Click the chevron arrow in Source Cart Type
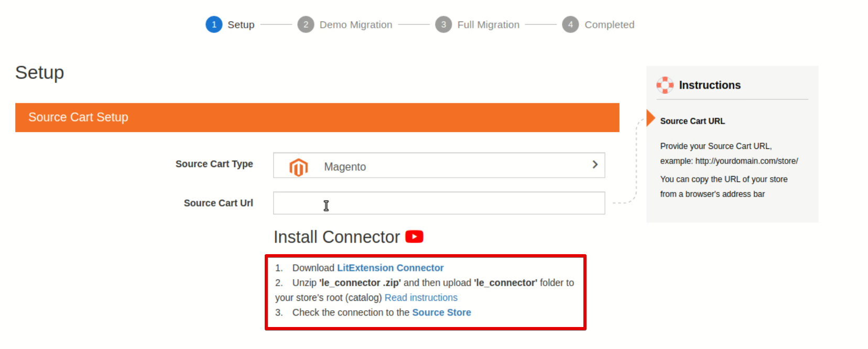The width and height of the screenshot is (868, 349). coord(595,165)
